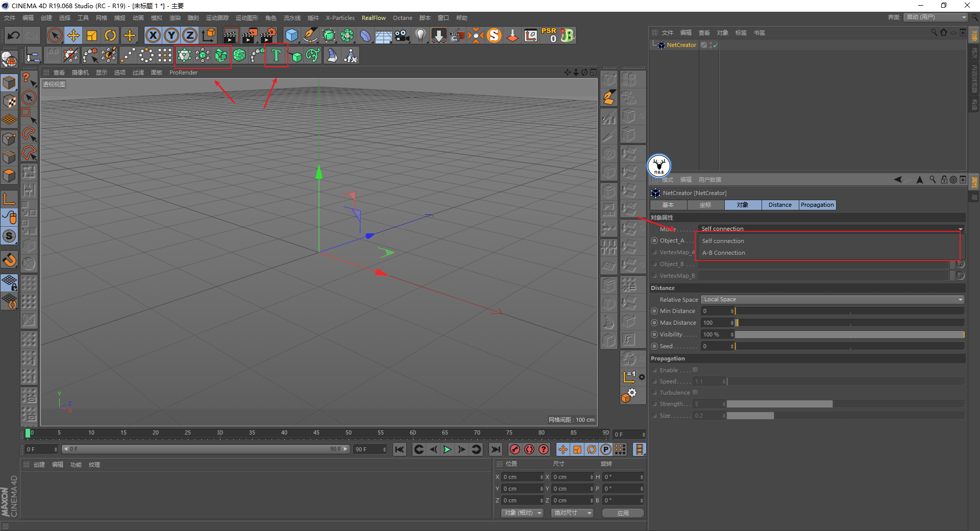Click the up arrow in Attribute Manager
The width and height of the screenshot is (980, 531).
point(920,179)
